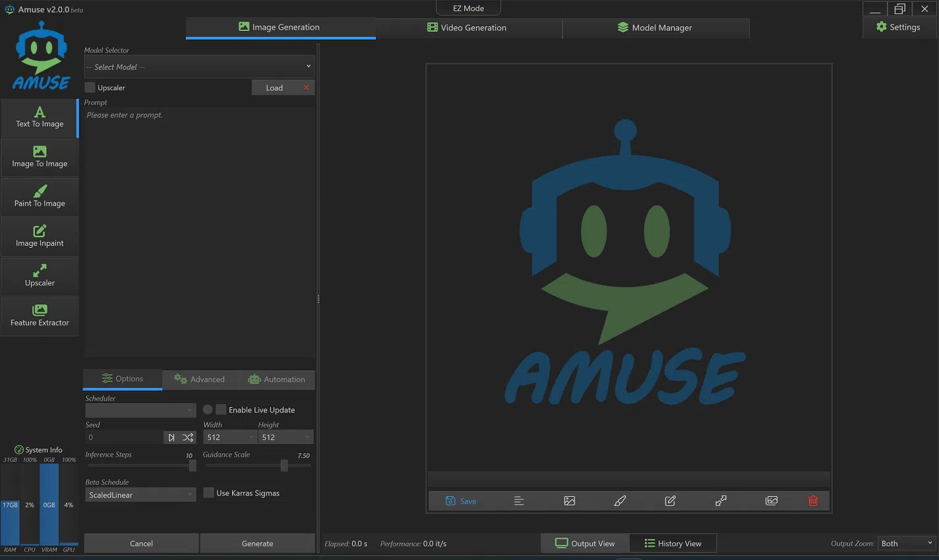Select the Automation tab

[x=277, y=379]
